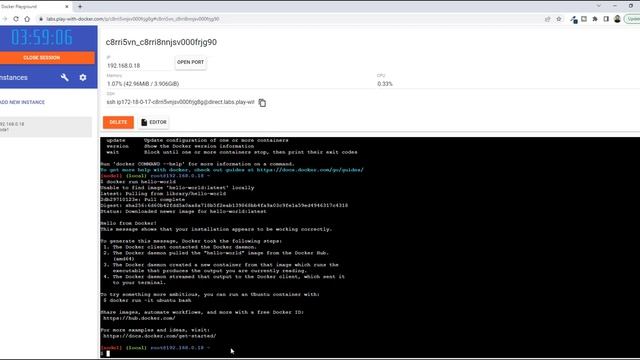The image size is (640, 360).
Task: Click the instance title c8rri5vn_c8rri8nnjsv000frjg90
Action: click(161, 42)
